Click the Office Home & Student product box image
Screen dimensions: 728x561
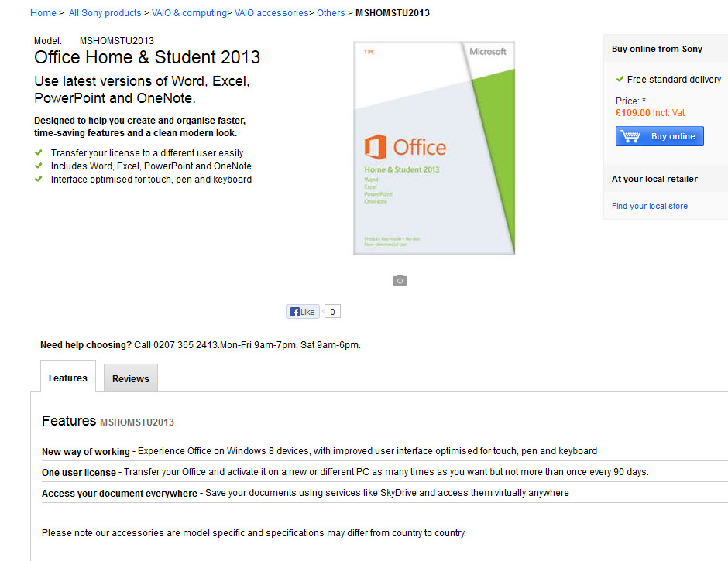tap(434, 148)
